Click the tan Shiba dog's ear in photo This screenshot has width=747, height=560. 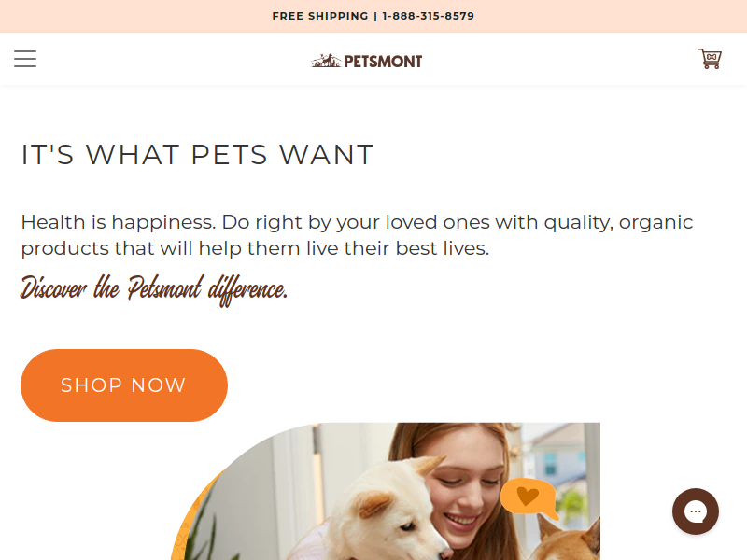[548, 527]
